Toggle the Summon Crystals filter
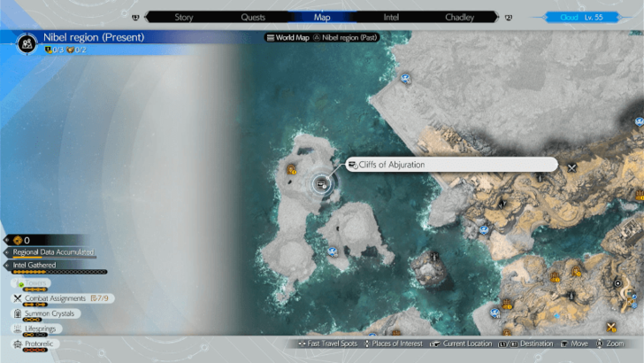This screenshot has height=363, width=644. coord(49,313)
